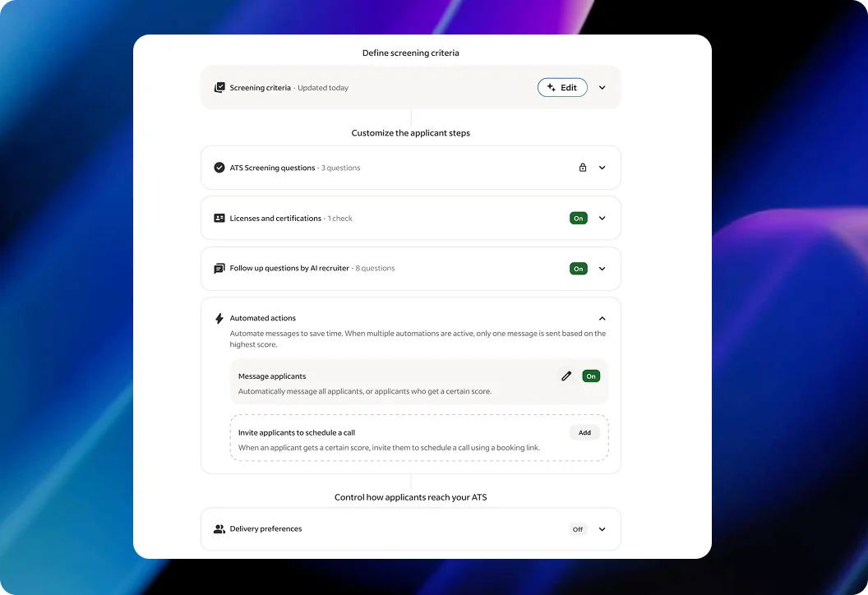The height and width of the screenshot is (595, 868).
Task: Expand the Follow up questions by AI recruiter chevron
Action: (x=603, y=269)
